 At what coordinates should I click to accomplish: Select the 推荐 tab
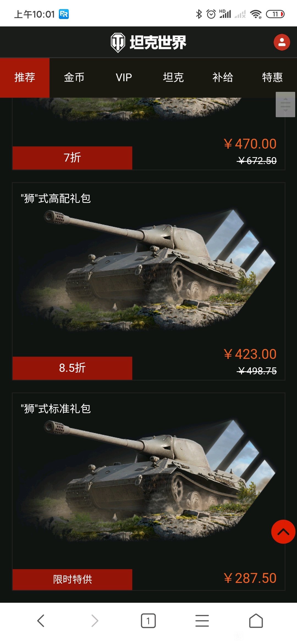25,78
